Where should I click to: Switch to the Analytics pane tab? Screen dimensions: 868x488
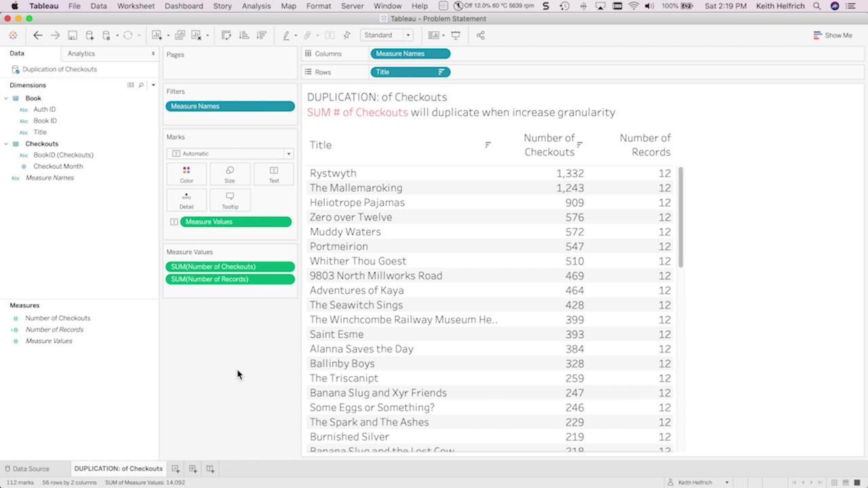(81, 54)
